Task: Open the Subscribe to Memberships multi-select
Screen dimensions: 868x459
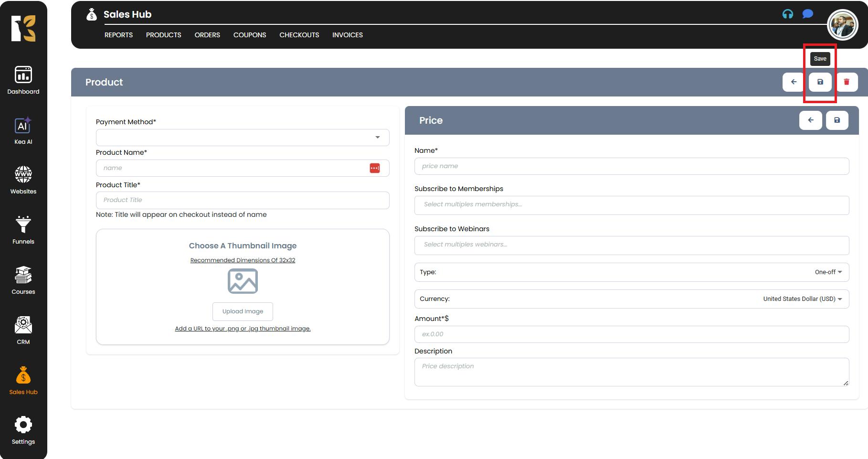Action: click(631, 205)
